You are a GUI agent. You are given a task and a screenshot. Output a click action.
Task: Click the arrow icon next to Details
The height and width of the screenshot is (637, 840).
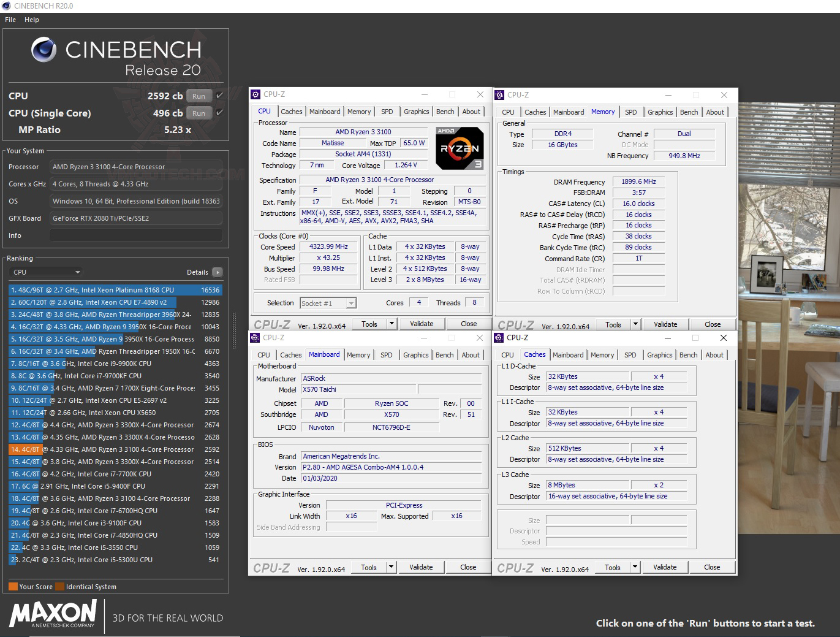218,272
